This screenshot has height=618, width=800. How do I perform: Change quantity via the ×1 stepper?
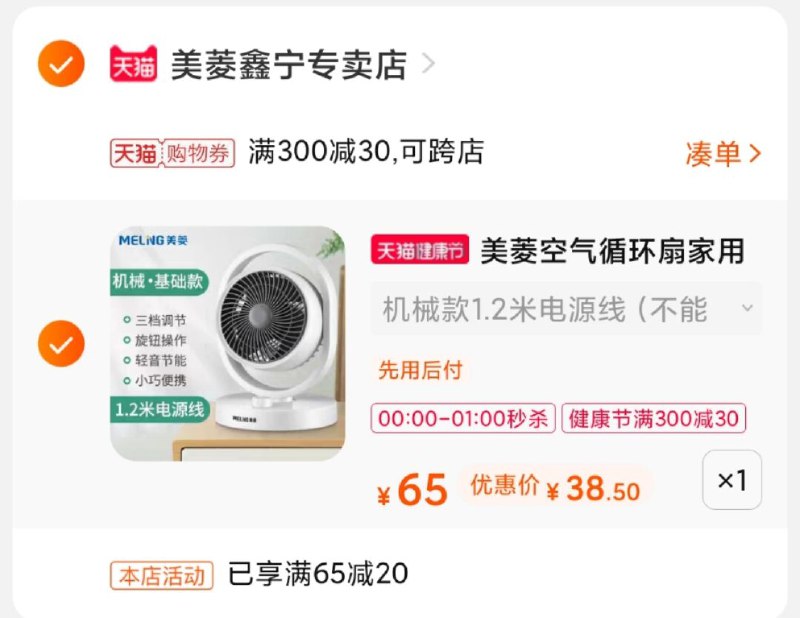[732, 480]
